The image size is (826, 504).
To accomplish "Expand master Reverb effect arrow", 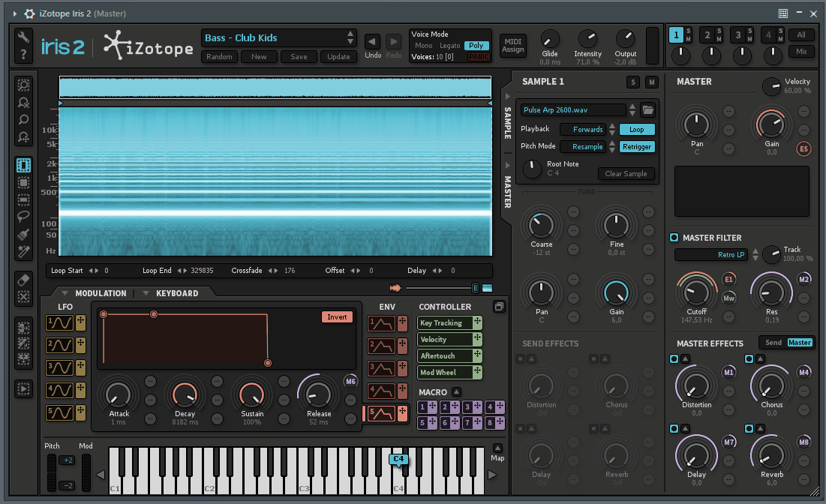I will [760, 429].
